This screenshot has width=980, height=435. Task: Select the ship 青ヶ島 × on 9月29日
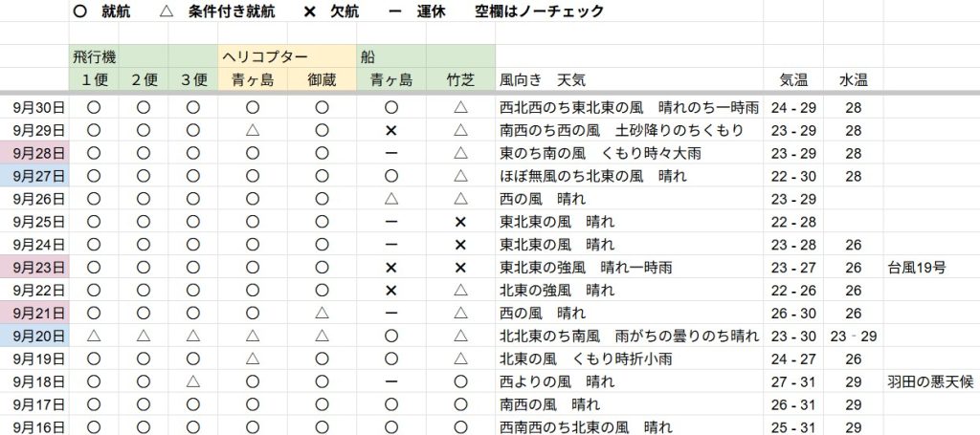click(390, 130)
